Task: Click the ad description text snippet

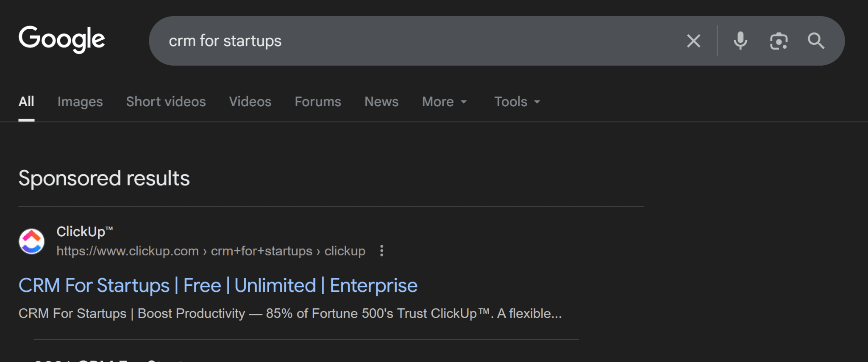Action: (290, 313)
